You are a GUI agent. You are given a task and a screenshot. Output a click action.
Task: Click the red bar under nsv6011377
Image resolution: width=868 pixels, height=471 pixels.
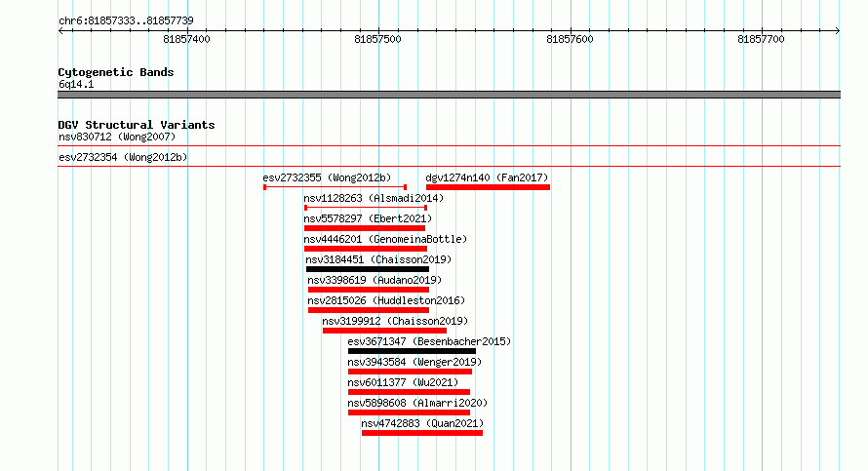click(409, 392)
